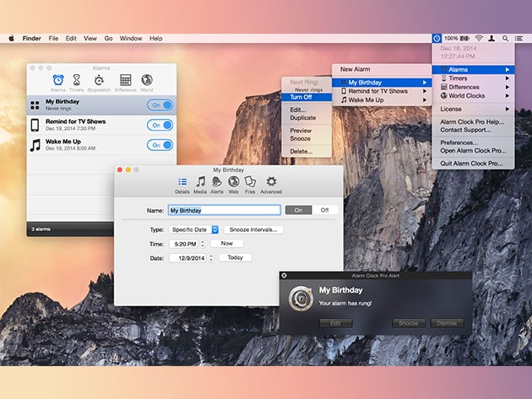Expand the Wake Me Up submenu
Viewport: 532px width, 399px height.
tap(382, 100)
